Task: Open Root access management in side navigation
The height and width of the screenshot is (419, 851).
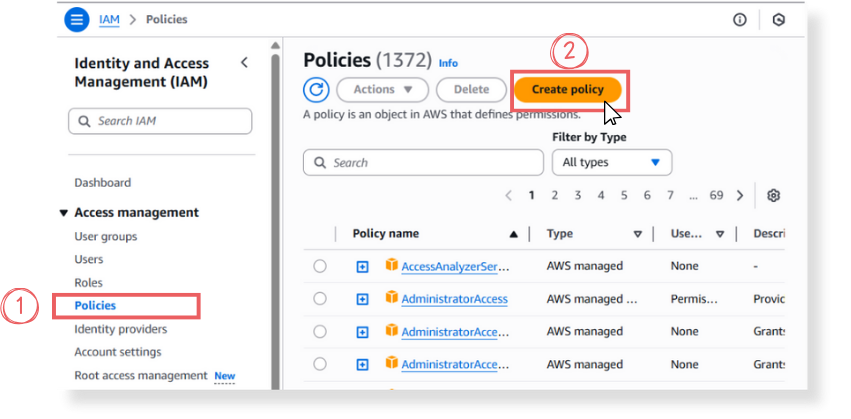Action: click(141, 376)
